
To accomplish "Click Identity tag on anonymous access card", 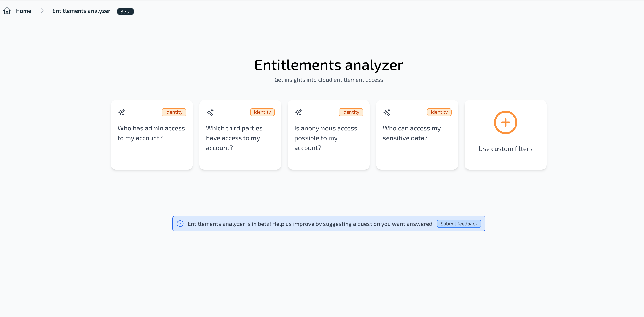I will point(351,112).
